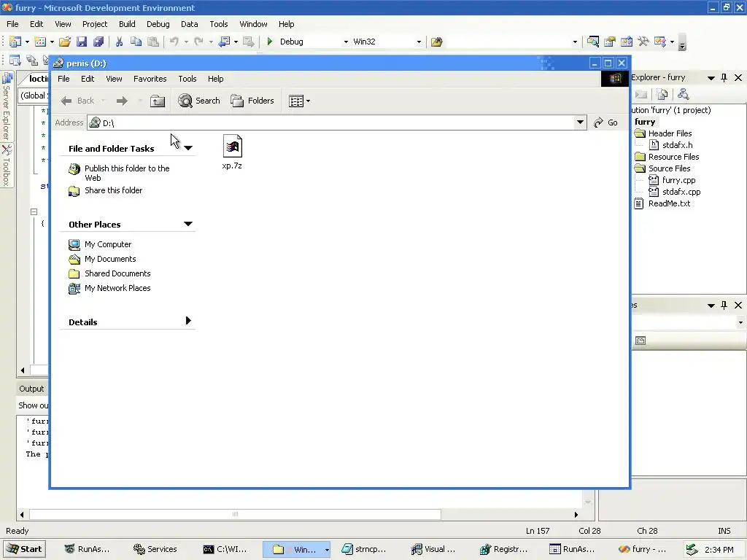Click the D:\ address field
Screen dimensions: 747x560
coord(330,122)
